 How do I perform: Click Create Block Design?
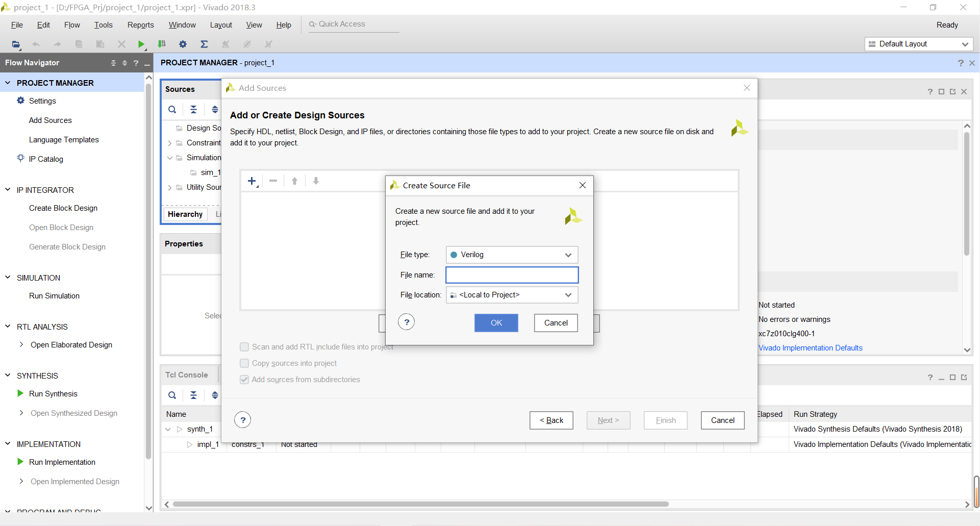point(63,208)
